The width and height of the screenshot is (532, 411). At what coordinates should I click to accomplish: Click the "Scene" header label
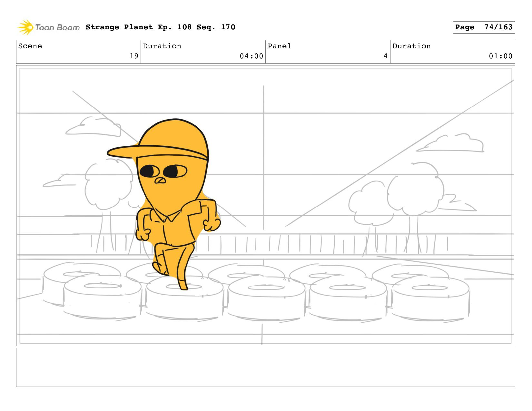(30, 46)
